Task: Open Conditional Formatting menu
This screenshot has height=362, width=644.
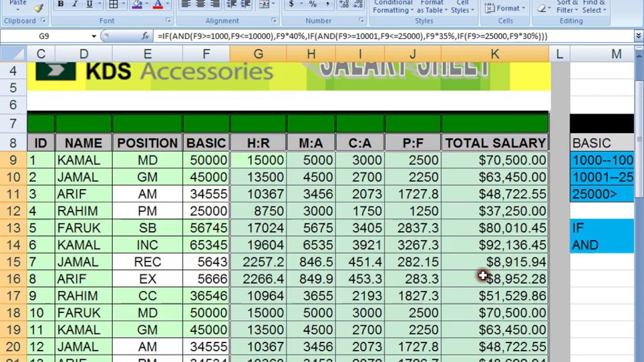Action: click(x=393, y=7)
